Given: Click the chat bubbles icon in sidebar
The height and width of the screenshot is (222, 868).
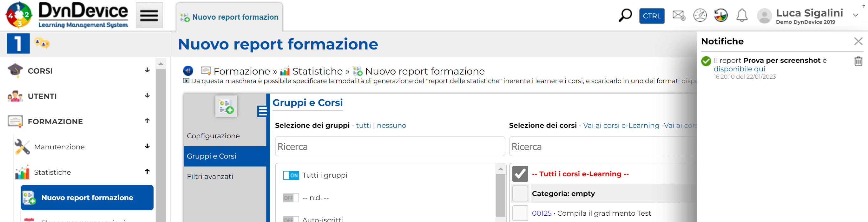Looking at the screenshot, I should pos(42,43).
